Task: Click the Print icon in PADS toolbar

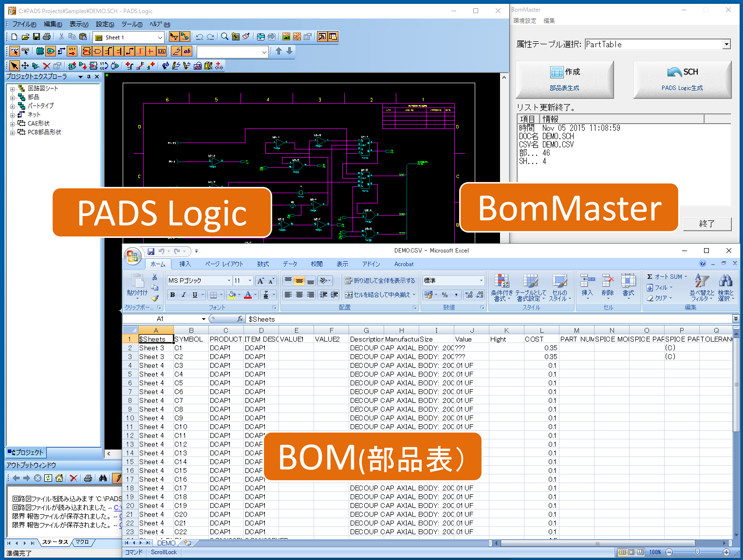Action: (47, 37)
